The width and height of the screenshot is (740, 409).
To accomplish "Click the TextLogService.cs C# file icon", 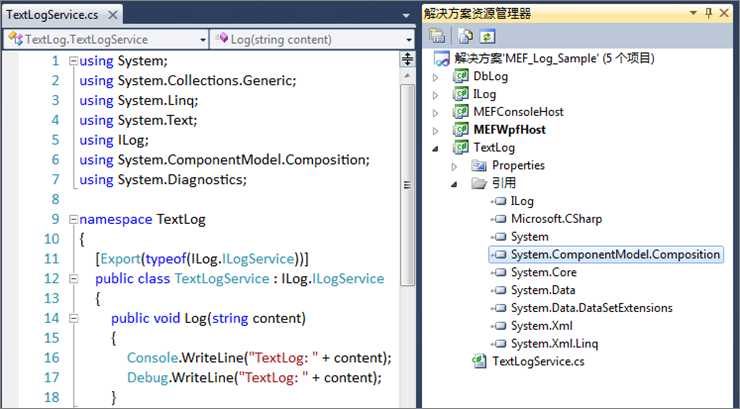I will (x=479, y=361).
